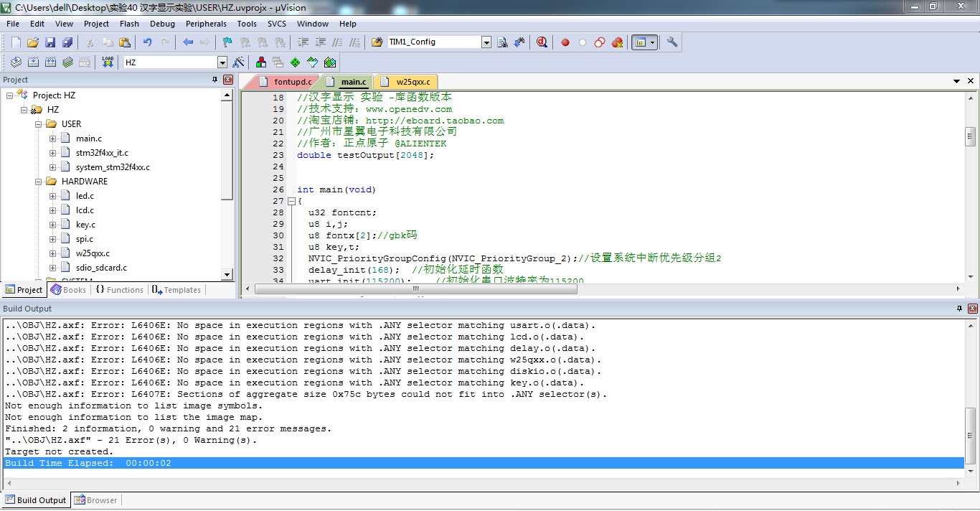The width and height of the screenshot is (980, 511).
Task: Undo the last edit
Action: [147, 42]
